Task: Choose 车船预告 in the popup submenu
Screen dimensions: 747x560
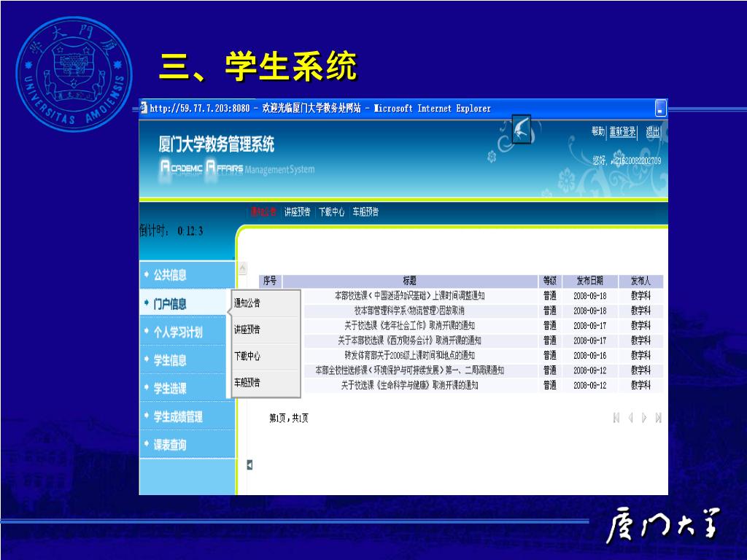Action: coord(247,382)
